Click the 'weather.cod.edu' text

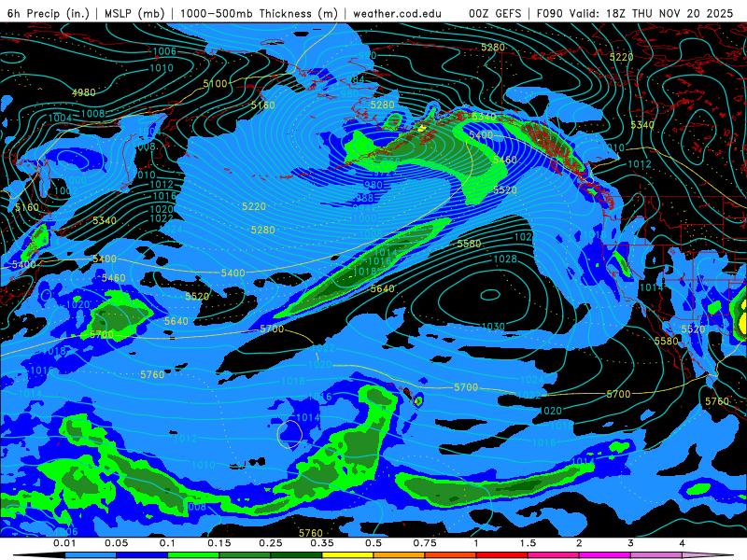tap(397, 13)
